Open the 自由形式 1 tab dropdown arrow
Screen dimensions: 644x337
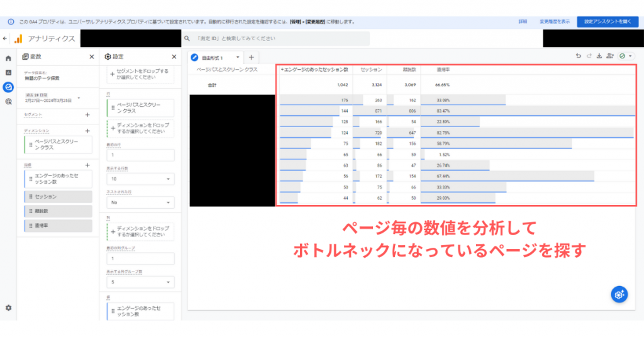237,57
